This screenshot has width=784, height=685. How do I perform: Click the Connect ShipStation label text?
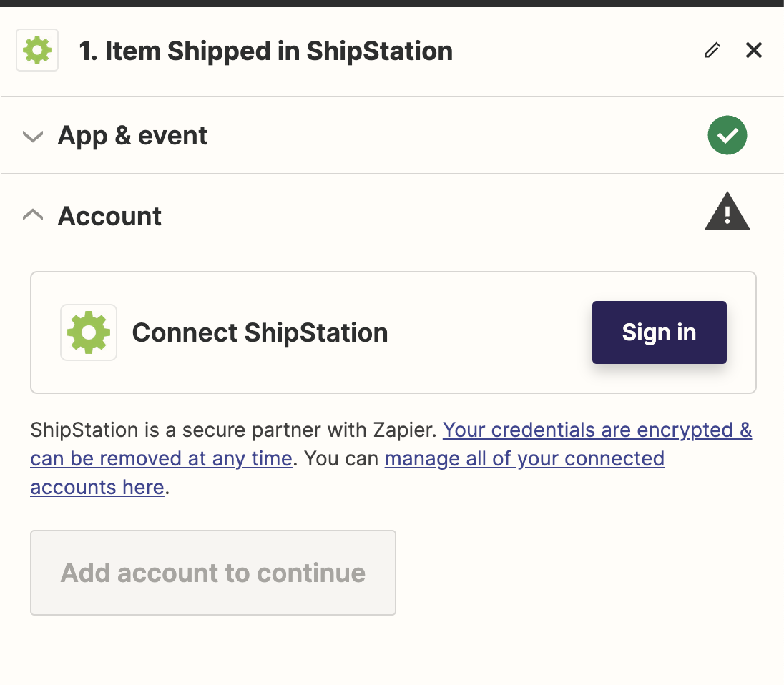[x=260, y=332]
